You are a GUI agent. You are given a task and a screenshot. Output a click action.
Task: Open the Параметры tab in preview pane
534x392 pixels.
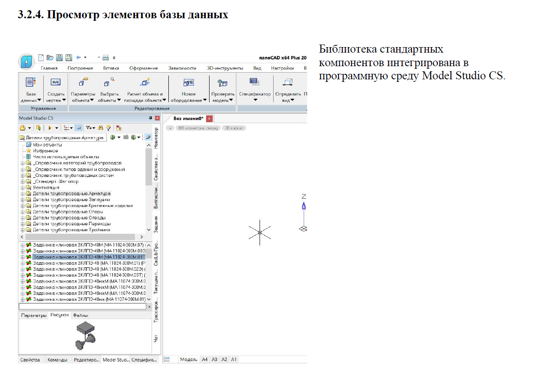[x=34, y=315]
